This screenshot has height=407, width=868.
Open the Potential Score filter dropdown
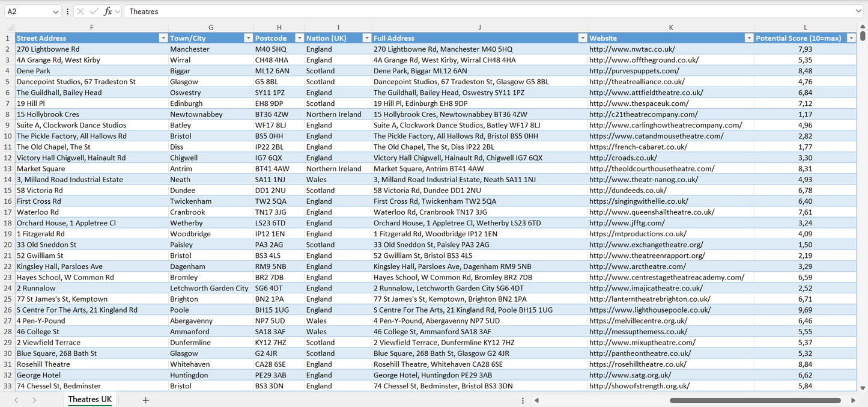(x=851, y=38)
